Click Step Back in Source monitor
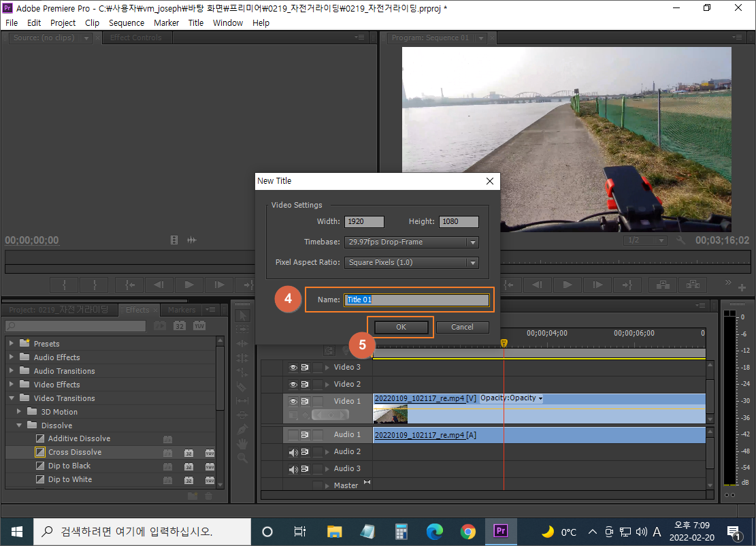 point(159,285)
